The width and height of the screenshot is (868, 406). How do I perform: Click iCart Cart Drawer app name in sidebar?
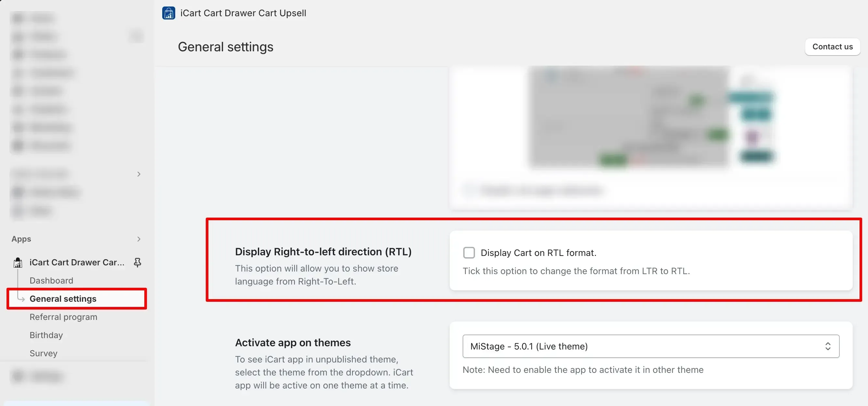[77, 262]
